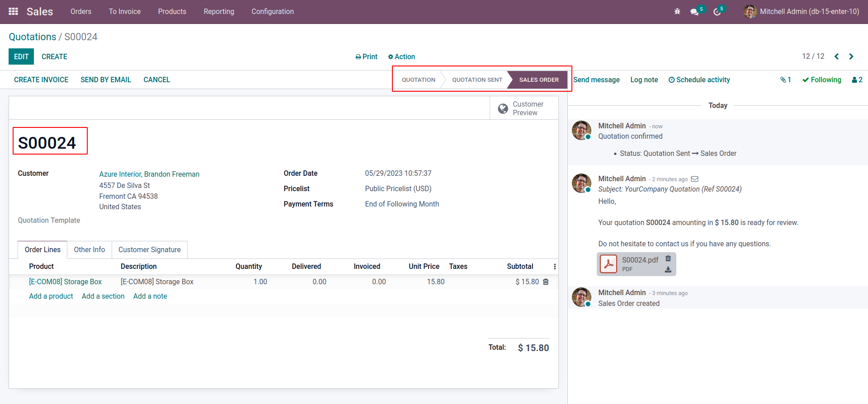The width and height of the screenshot is (868, 404).
Task: Open the Action dropdown
Action: (401, 56)
